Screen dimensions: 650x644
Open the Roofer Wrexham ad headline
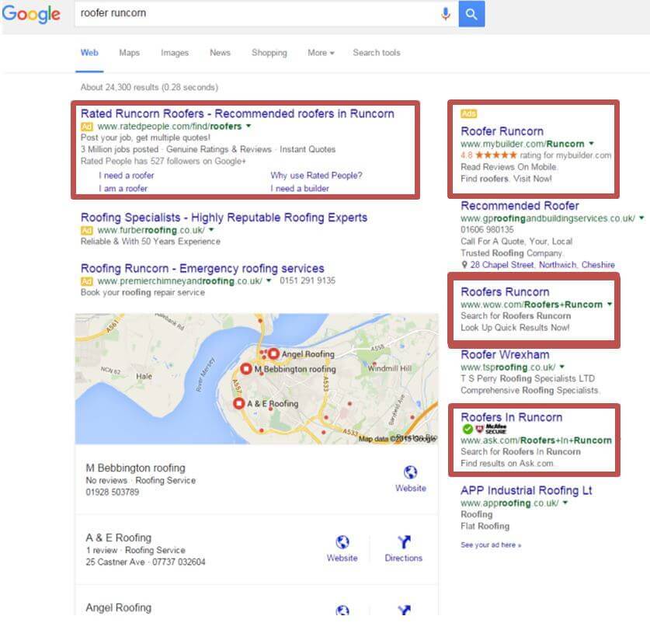pyautogui.click(x=505, y=355)
